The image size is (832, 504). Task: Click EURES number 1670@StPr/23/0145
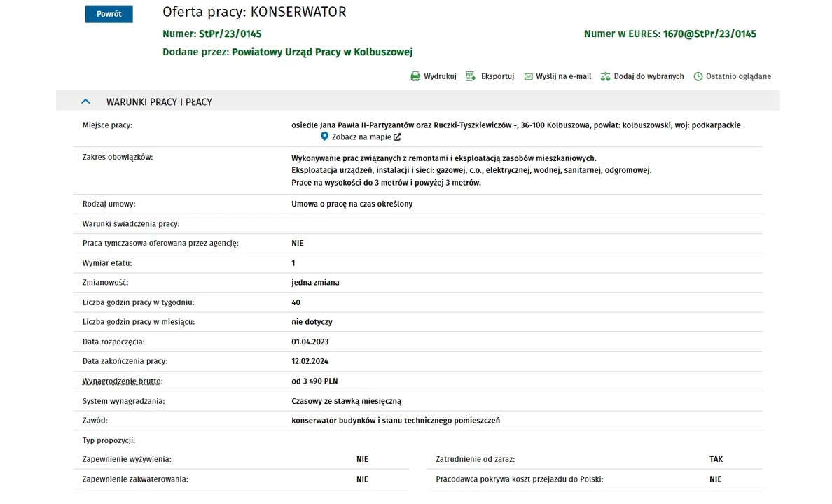click(x=709, y=34)
